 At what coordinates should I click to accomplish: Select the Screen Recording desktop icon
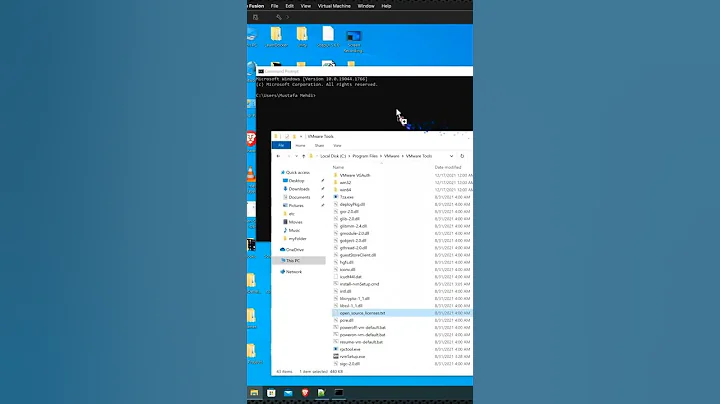[x=353, y=40]
